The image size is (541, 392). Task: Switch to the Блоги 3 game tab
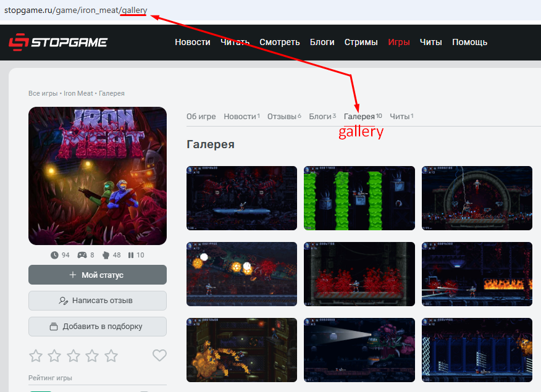tap(322, 117)
